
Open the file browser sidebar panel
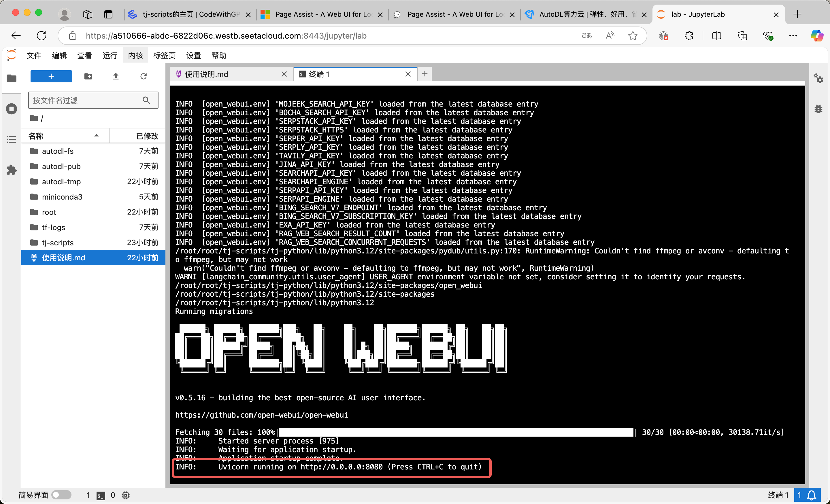pyautogui.click(x=12, y=78)
